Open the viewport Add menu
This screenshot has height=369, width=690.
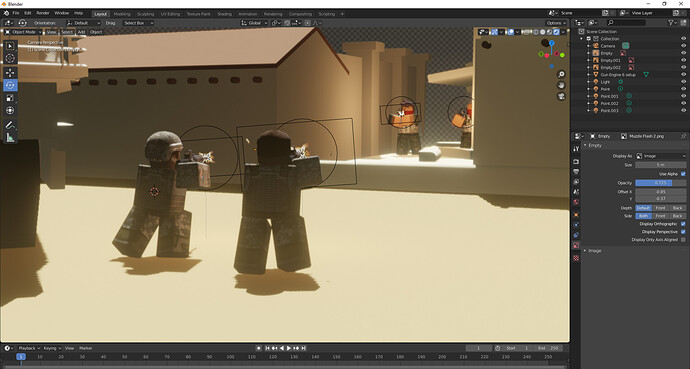[81, 32]
